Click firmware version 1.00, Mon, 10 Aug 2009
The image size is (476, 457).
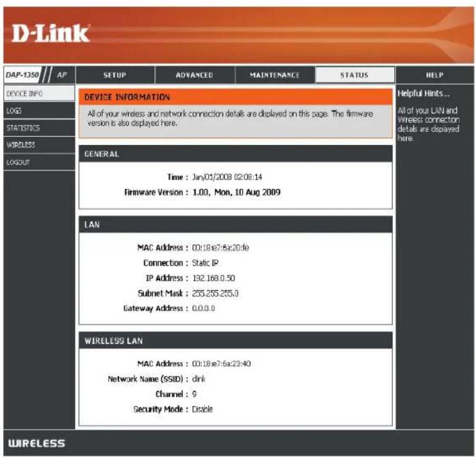(x=237, y=192)
